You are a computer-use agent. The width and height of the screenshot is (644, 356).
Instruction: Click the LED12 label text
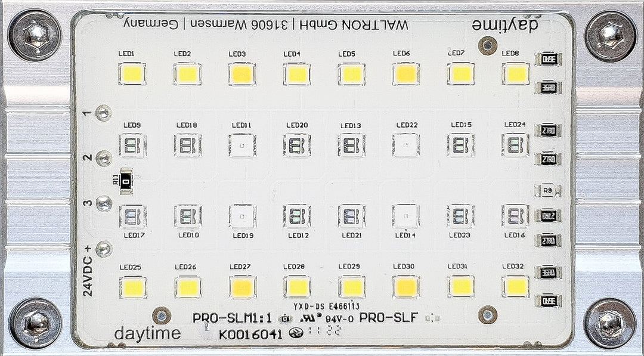click(x=299, y=236)
